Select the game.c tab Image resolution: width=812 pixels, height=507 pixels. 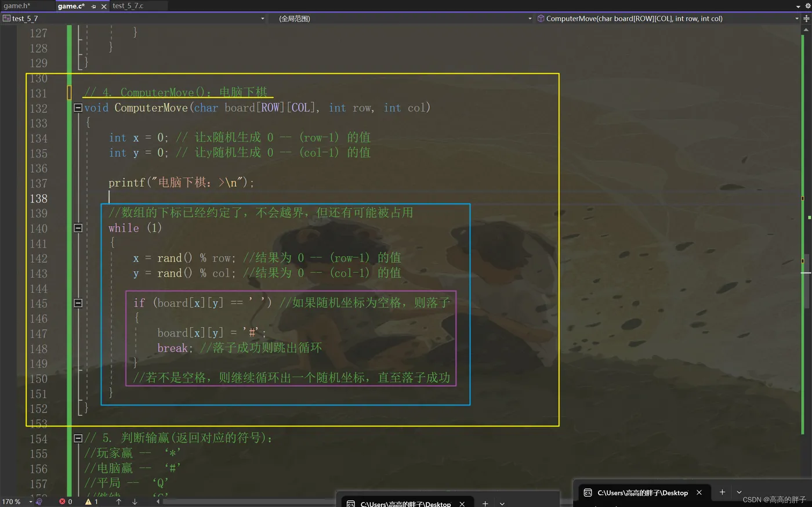coord(71,6)
